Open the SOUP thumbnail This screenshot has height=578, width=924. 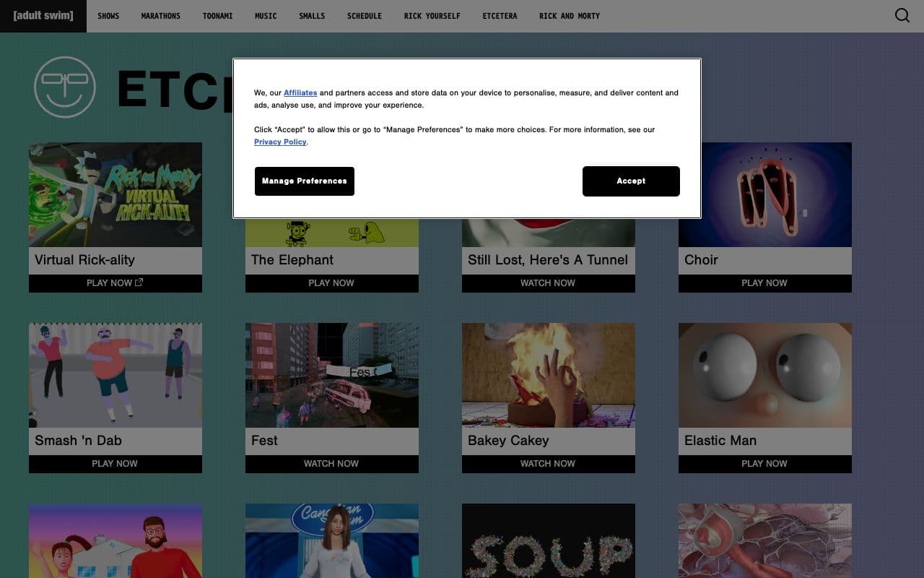click(x=549, y=540)
